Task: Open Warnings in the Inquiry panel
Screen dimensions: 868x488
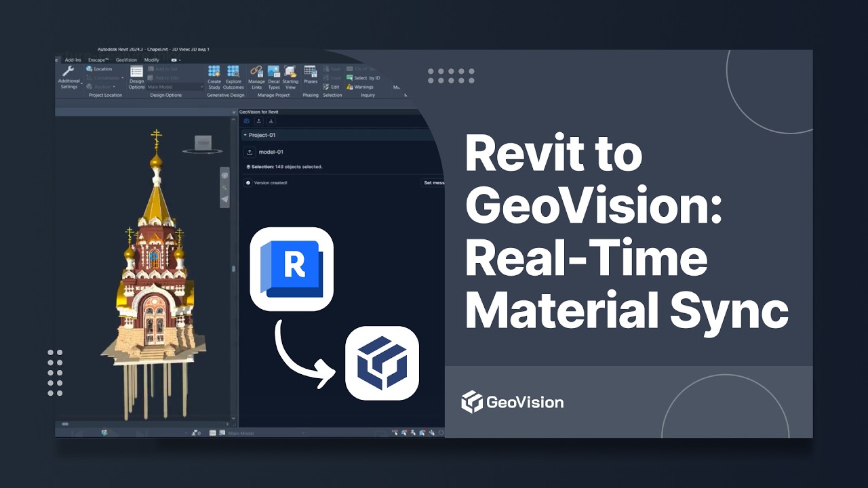Action: click(360, 87)
